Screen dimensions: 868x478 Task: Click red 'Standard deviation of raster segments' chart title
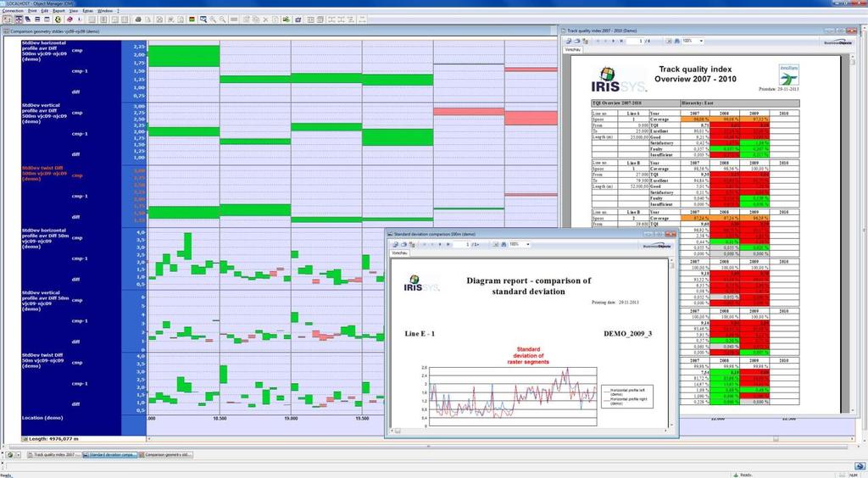coord(528,355)
